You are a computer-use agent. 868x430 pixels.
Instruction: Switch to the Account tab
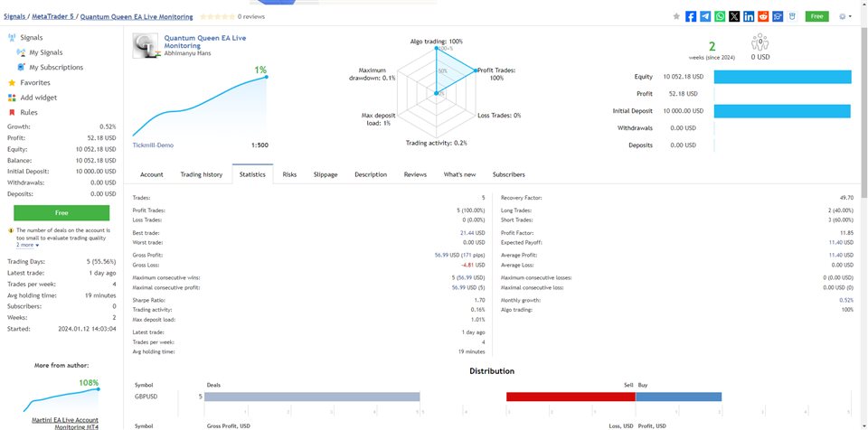coord(152,174)
